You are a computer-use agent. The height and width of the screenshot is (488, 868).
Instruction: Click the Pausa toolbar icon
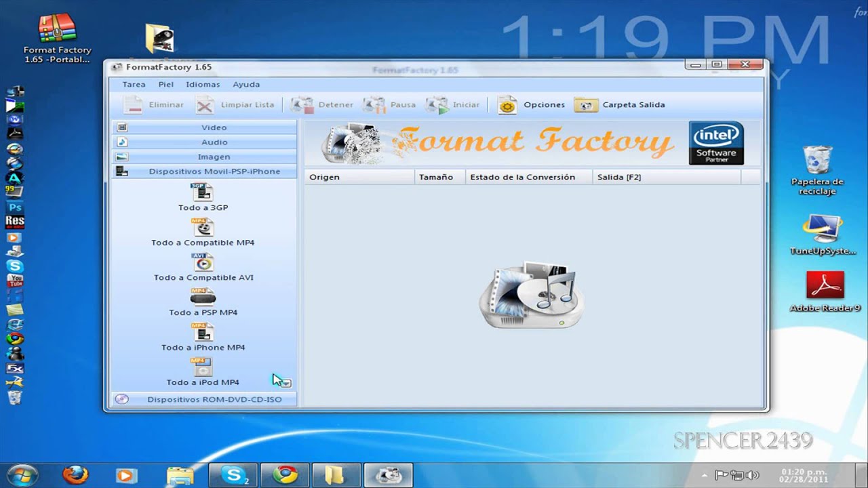374,105
